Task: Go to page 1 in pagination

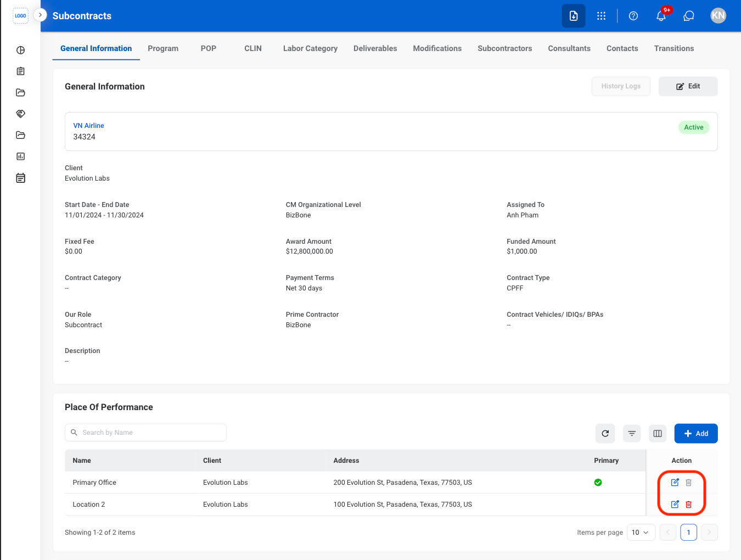Action: 689,533
